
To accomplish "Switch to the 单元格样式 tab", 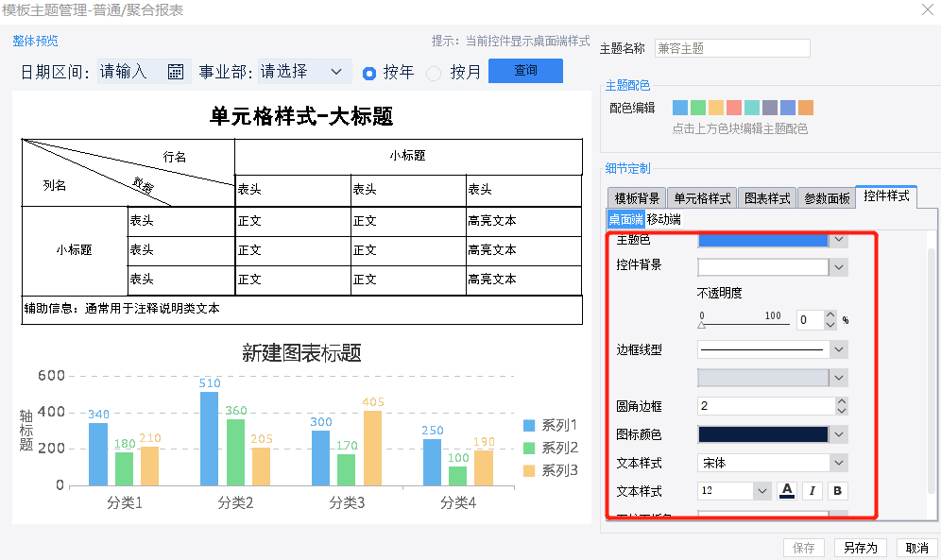I will click(x=702, y=198).
